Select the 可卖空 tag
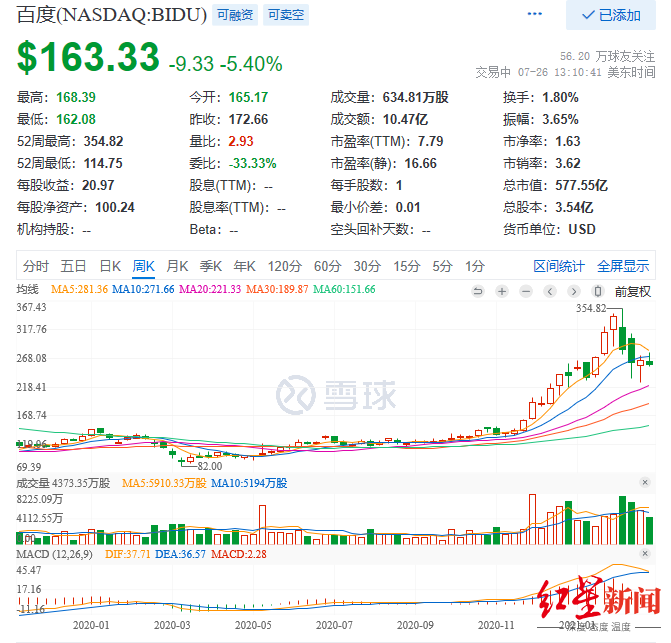671x643 pixels. pyautogui.click(x=286, y=15)
